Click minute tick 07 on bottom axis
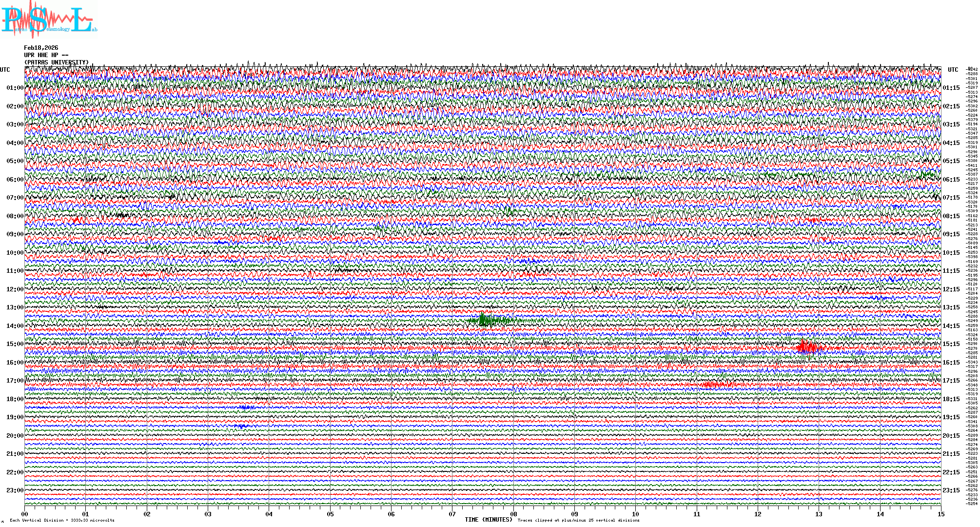This screenshot has width=980, height=527. coord(452,514)
